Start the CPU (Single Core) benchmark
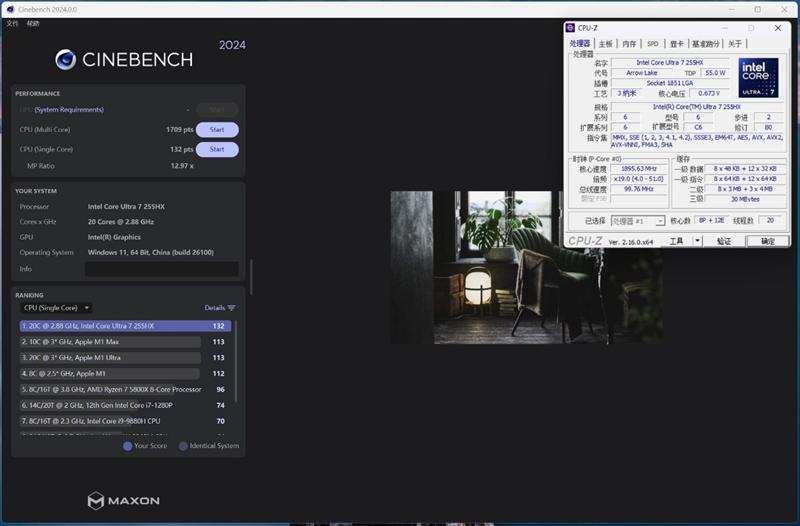This screenshot has width=800, height=526. click(x=216, y=150)
